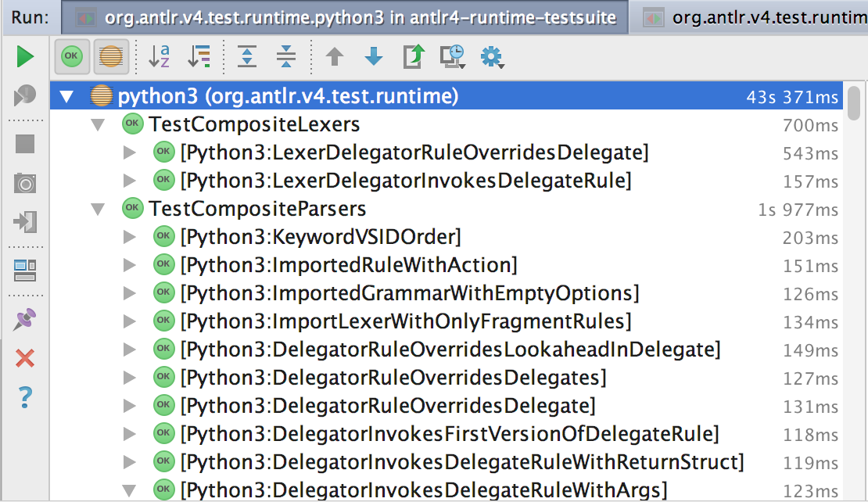
Task: Expand the KeywordVSIDOrder test node
Action: [x=130, y=237]
